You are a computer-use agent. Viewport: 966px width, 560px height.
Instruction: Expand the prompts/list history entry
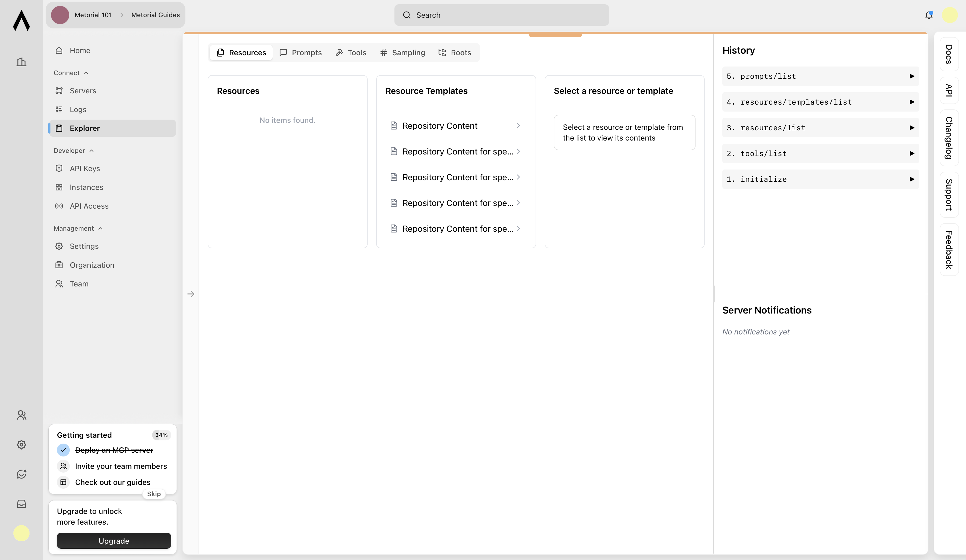pyautogui.click(x=912, y=76)
